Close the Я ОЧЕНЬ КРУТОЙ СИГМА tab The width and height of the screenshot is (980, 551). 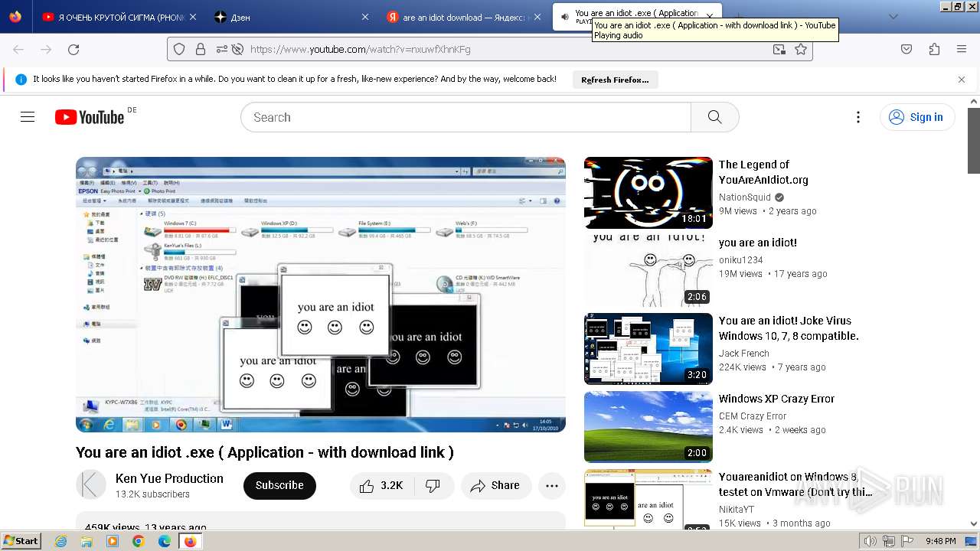[192, 17]
